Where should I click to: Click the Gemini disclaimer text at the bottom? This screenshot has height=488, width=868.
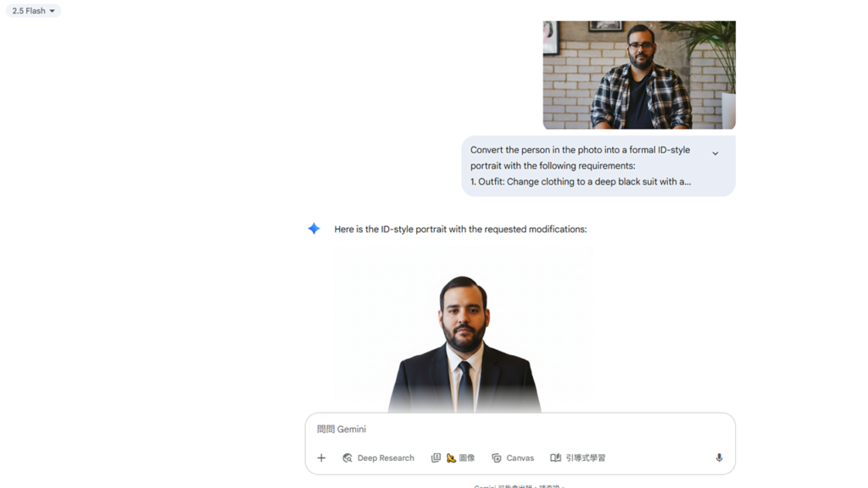(x=520, y=486)
